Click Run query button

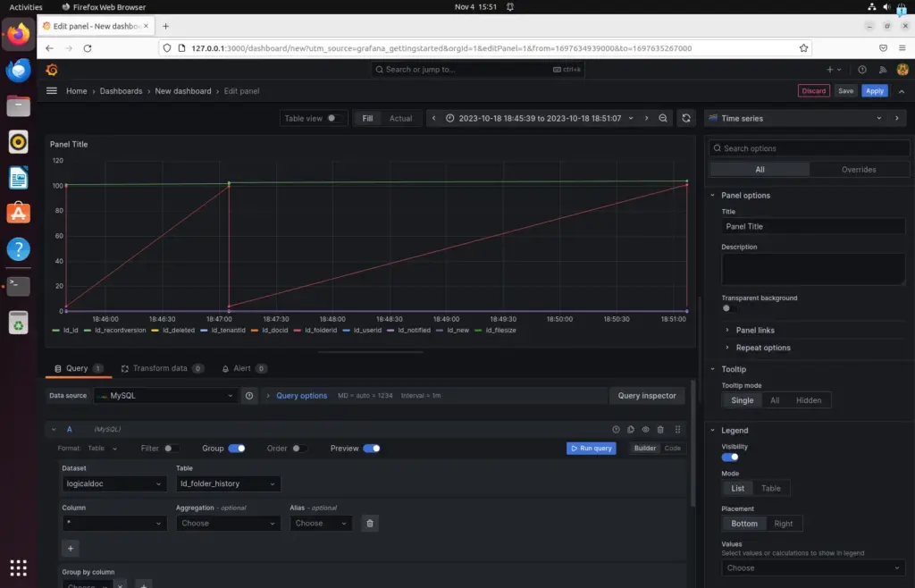point(592,449)
